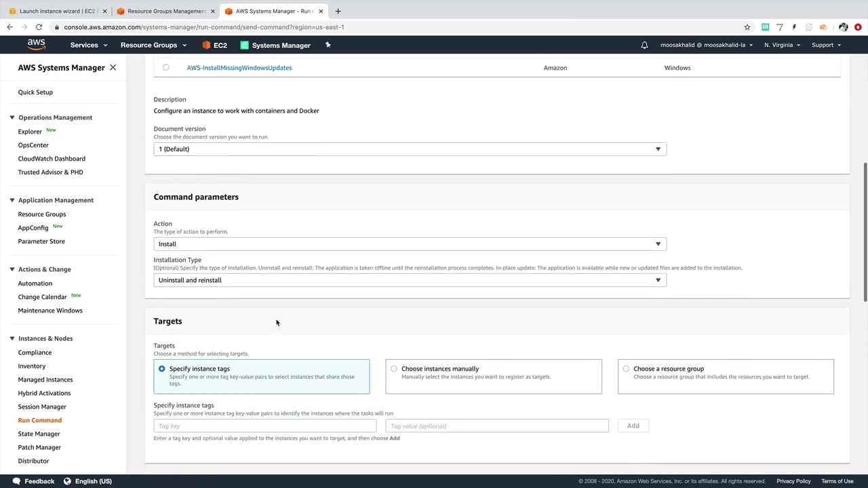This screenshot has width=868, height=488.
Task: Go to Distributor
Action: 33,461
